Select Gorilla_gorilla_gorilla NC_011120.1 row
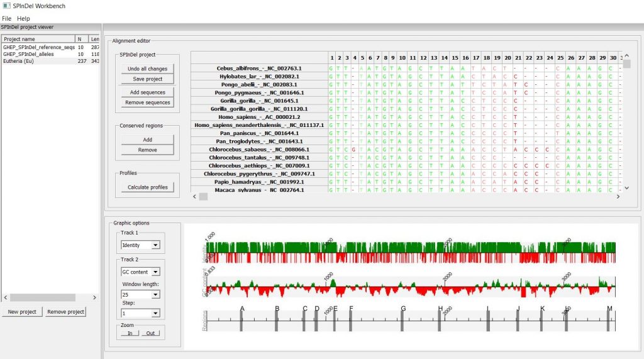 click(x=259, y=109)
